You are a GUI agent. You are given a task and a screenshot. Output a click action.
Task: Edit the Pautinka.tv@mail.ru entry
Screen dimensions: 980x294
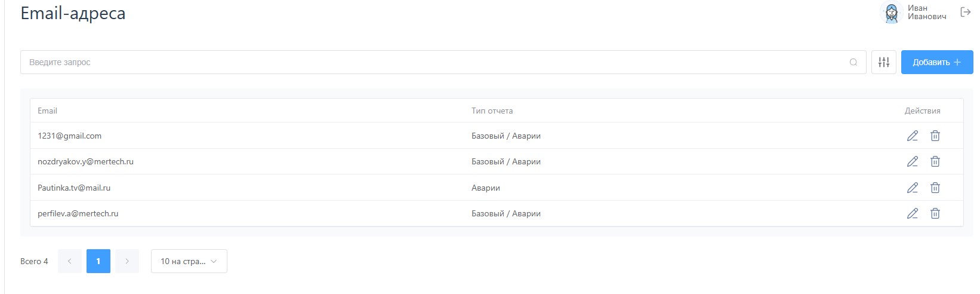click(912, 188)
